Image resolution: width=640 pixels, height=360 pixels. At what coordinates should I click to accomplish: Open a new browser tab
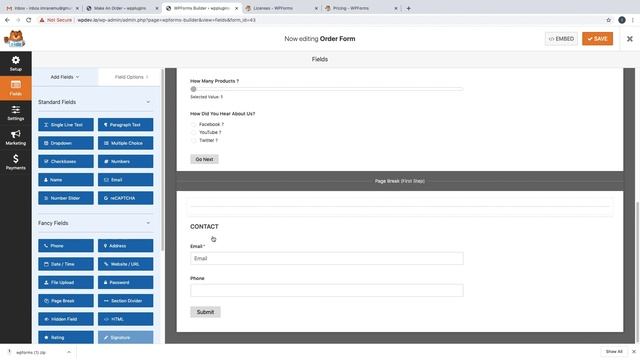[x=408, y=8]
